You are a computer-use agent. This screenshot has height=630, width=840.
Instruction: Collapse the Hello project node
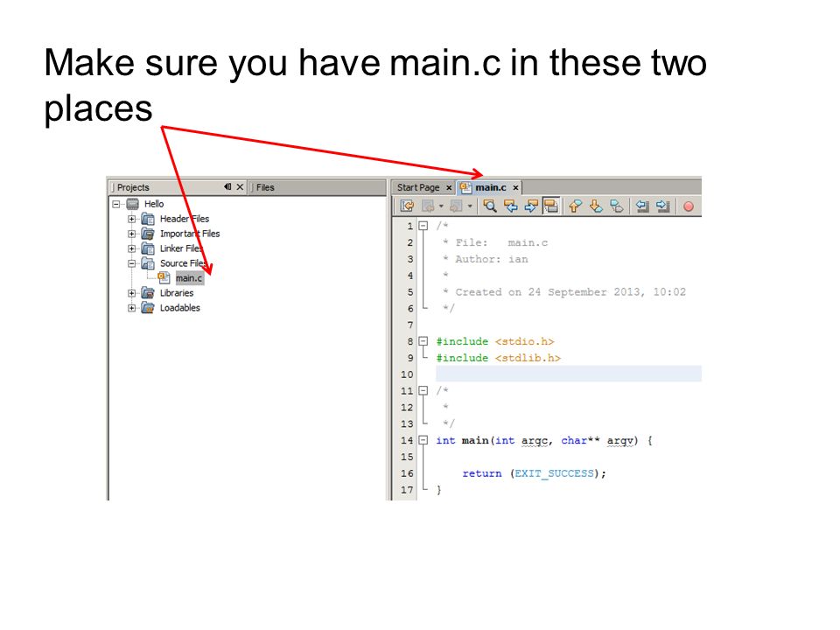[115, 204]
